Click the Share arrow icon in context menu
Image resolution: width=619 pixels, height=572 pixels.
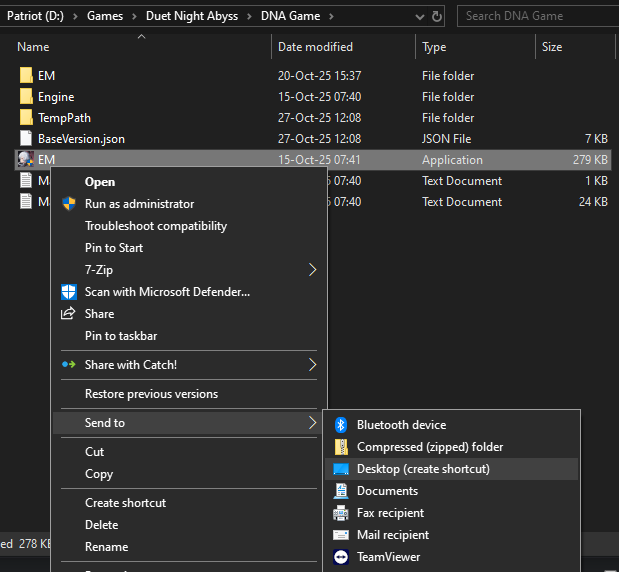(68, 313)
